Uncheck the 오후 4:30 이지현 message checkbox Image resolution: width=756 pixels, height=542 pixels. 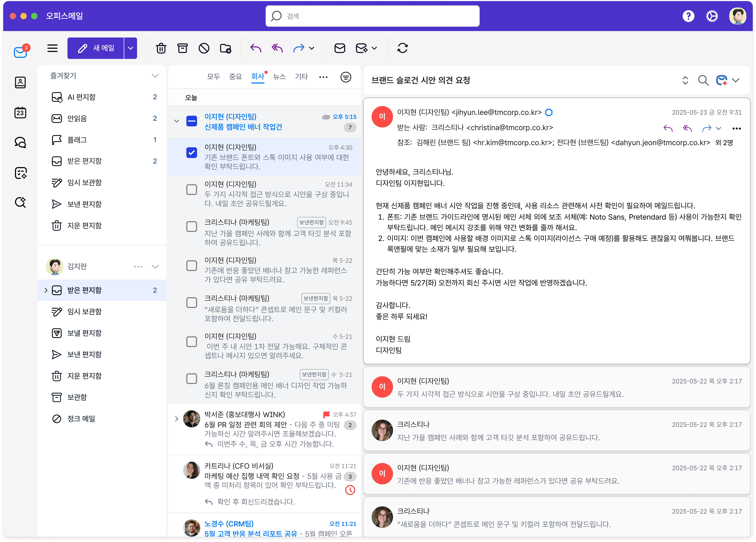(x=192, y=153)
